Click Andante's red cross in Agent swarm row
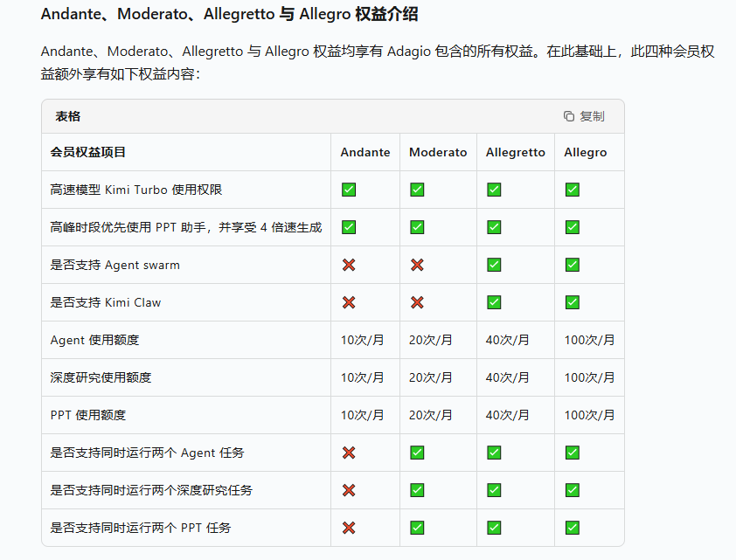736x560 pixels. [349, 265]
